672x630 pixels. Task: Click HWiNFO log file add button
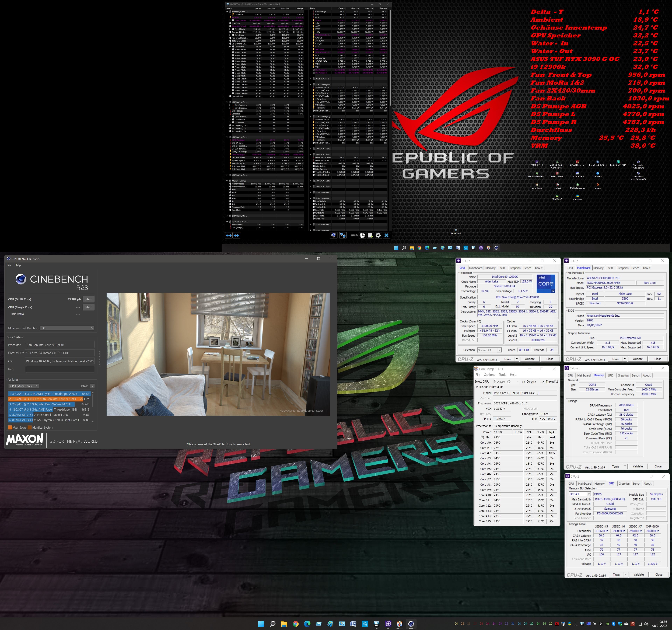click(x=370, y=235)
